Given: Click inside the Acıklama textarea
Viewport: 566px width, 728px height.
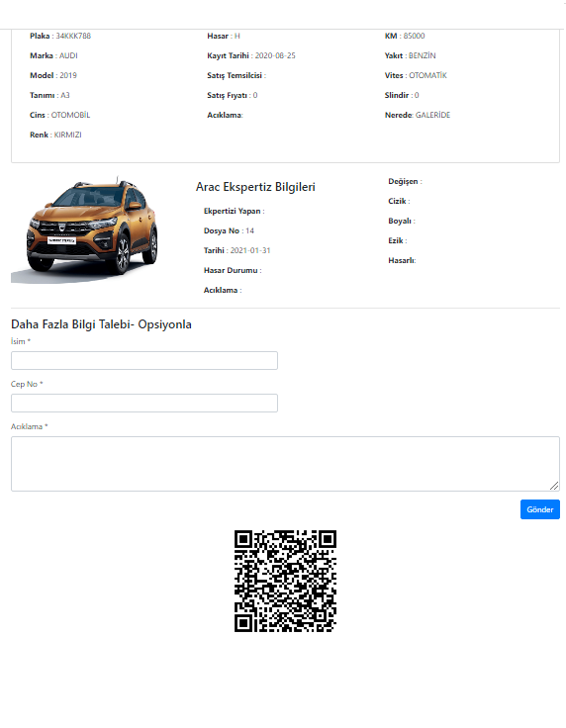Looking at the screenshot, I should (285, 464).
